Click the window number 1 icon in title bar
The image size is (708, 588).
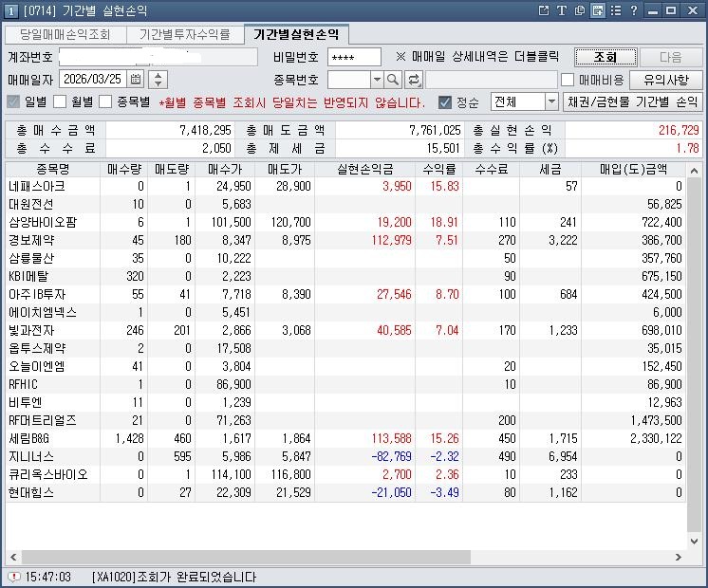click(11, 10)
